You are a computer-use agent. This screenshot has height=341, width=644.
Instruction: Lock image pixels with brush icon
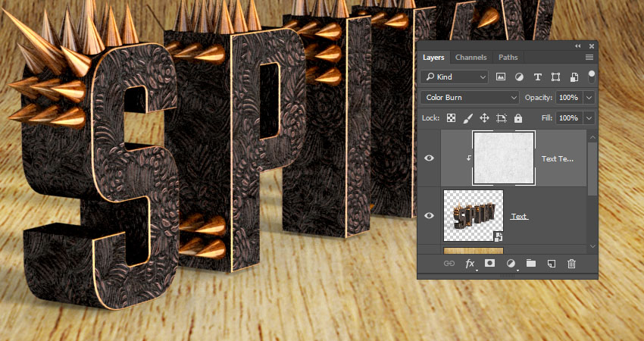[467, 118]
